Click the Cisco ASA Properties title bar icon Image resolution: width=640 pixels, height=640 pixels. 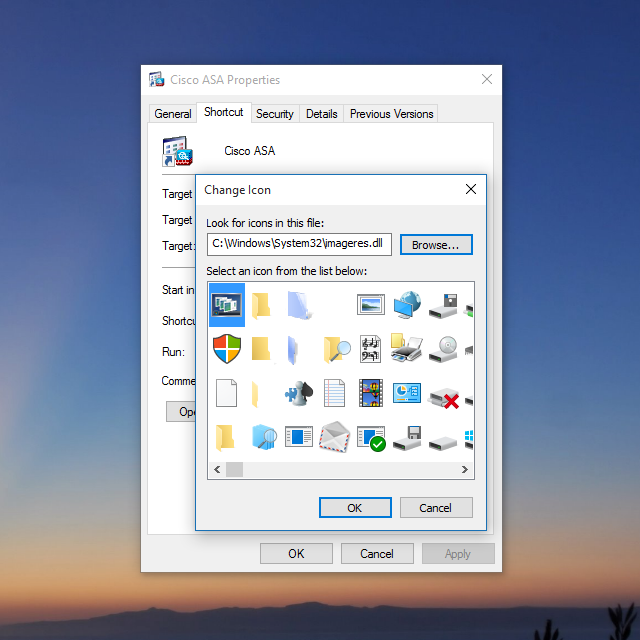[156, 80]
